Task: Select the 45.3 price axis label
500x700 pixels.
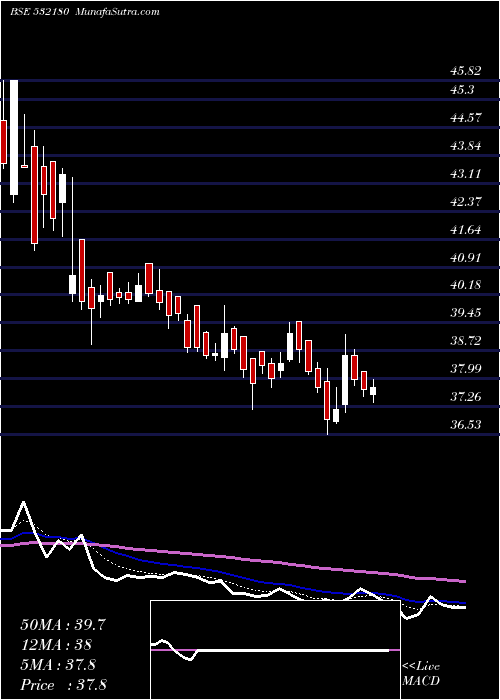Action: [462, 90]
